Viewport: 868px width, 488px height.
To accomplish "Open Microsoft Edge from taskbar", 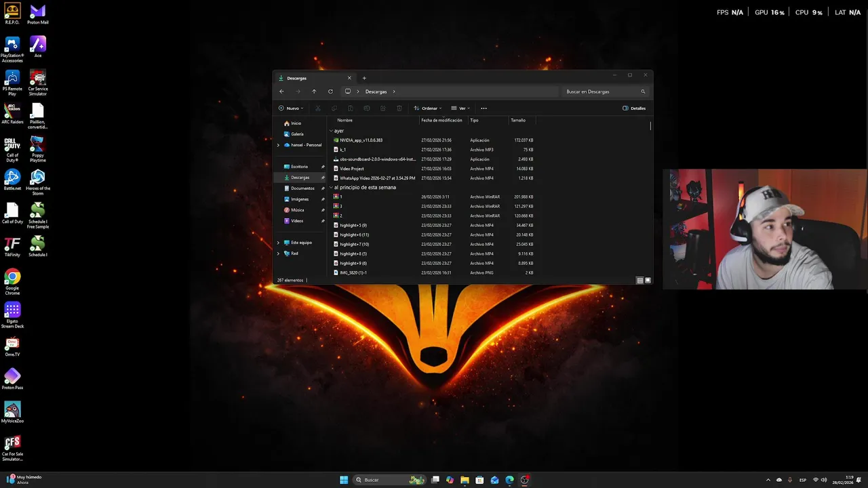I will click(x=509, y=480).
